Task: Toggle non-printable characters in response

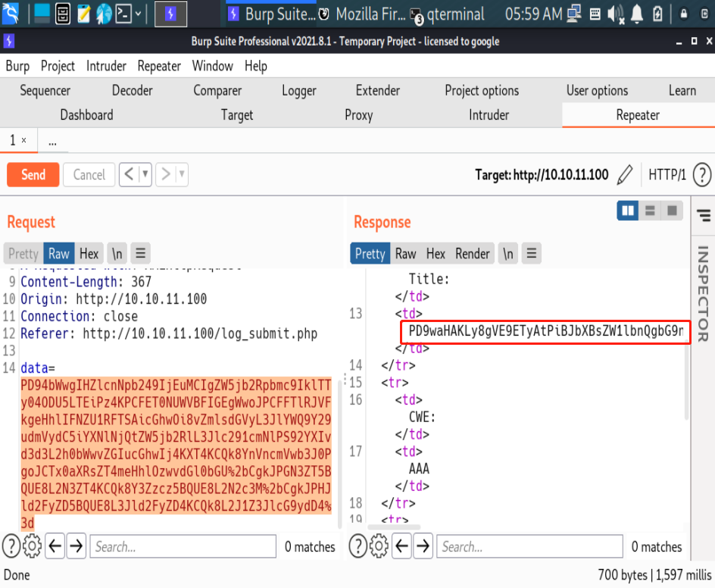Action: 508,254
